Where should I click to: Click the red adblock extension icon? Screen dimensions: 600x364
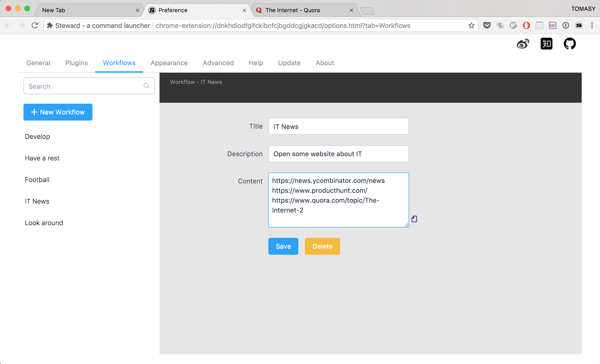point(526,25)
